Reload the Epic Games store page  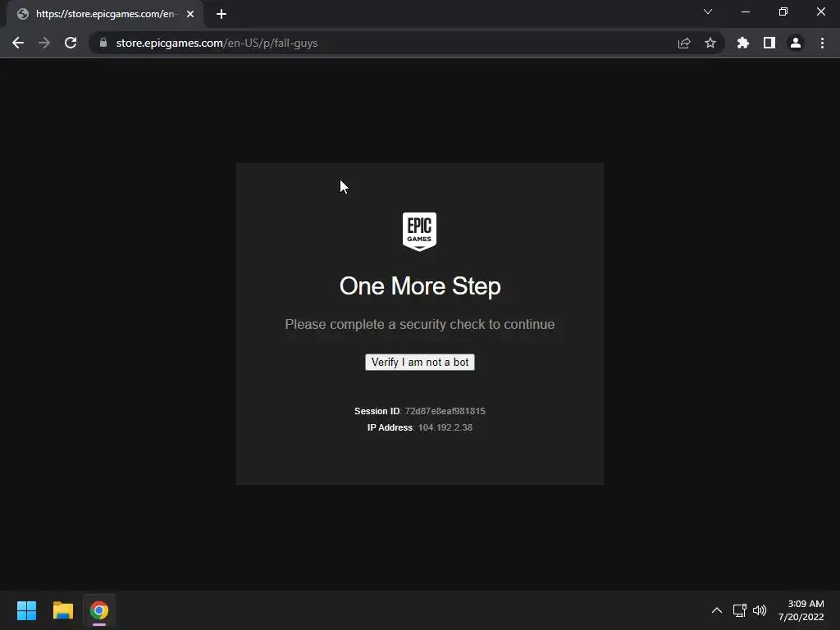pyautogui.click(x=71, y=43)
